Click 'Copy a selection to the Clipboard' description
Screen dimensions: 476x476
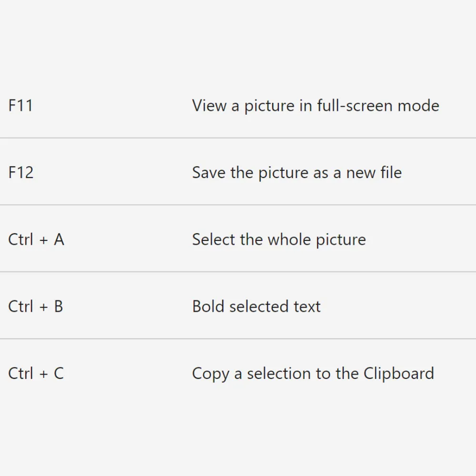point(313,373)
